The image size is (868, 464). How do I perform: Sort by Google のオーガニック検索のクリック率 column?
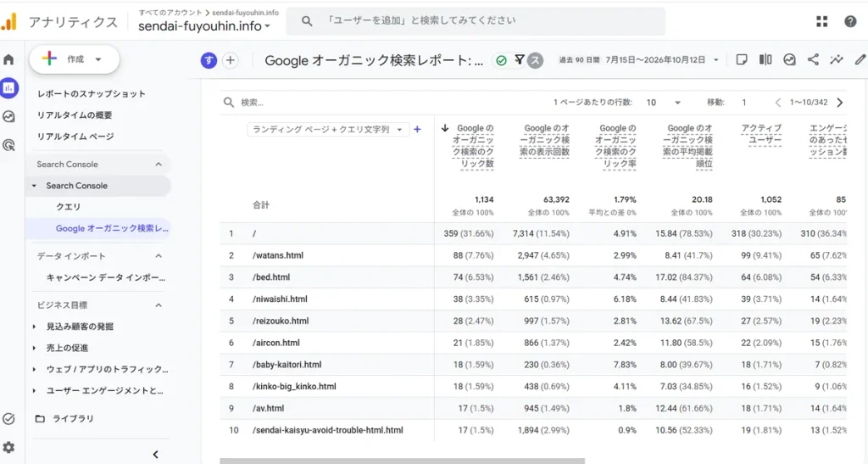[615, 146]
